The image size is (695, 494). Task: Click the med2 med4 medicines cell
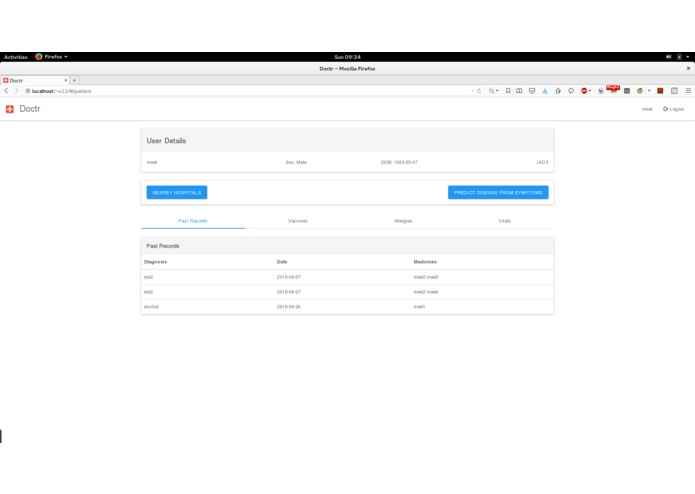pos(426,292)
